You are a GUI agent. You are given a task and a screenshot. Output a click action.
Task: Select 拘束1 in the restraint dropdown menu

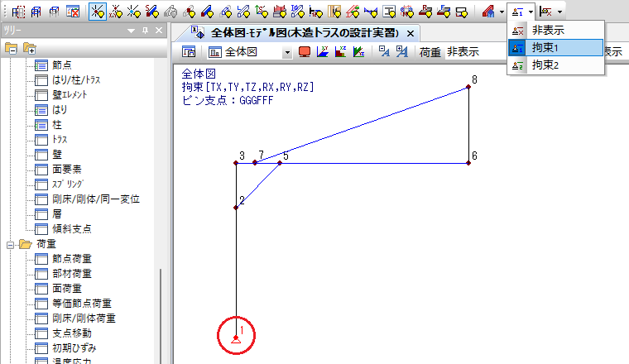(555, 48)
